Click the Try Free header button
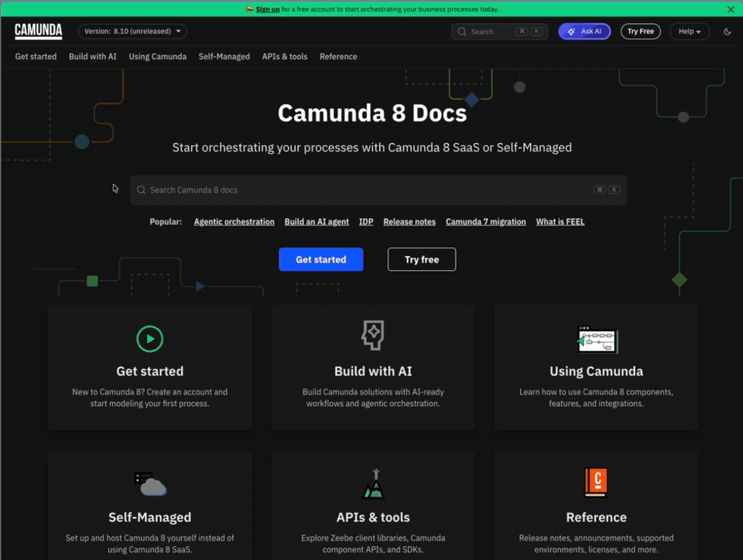This screenshot has height=560, width=743. (x=641, y=31)
